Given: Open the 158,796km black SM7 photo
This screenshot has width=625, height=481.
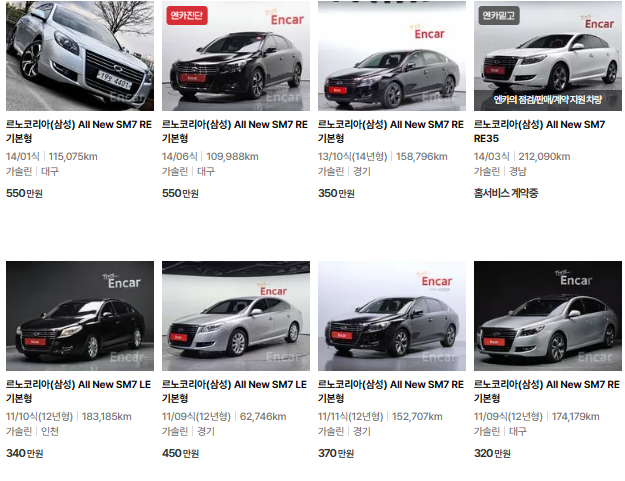Looking at the screenshot, I should [x=392, y=56].
